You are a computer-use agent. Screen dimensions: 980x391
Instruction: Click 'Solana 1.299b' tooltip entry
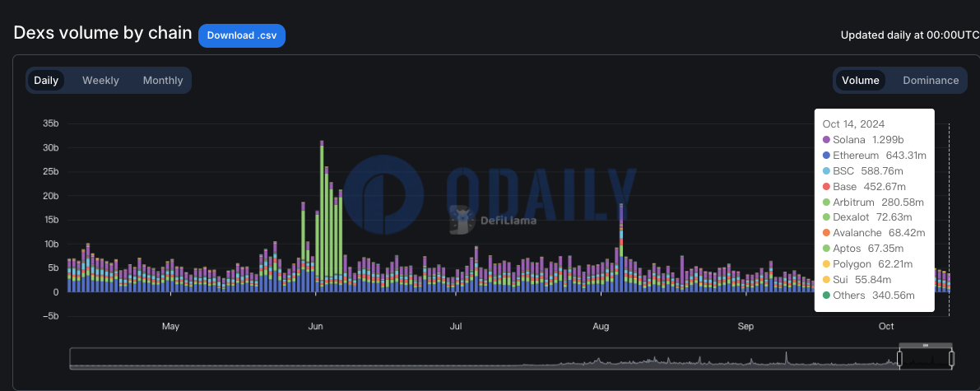tap(864, 139)
